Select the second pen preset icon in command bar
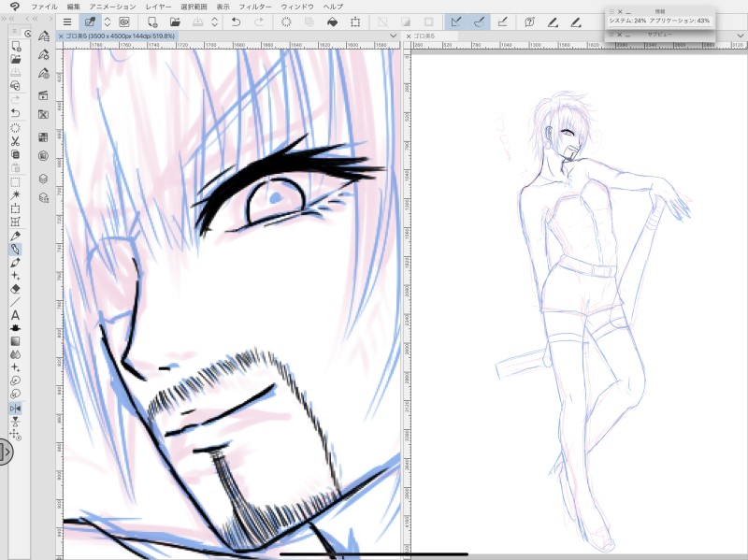 point(576,22)
